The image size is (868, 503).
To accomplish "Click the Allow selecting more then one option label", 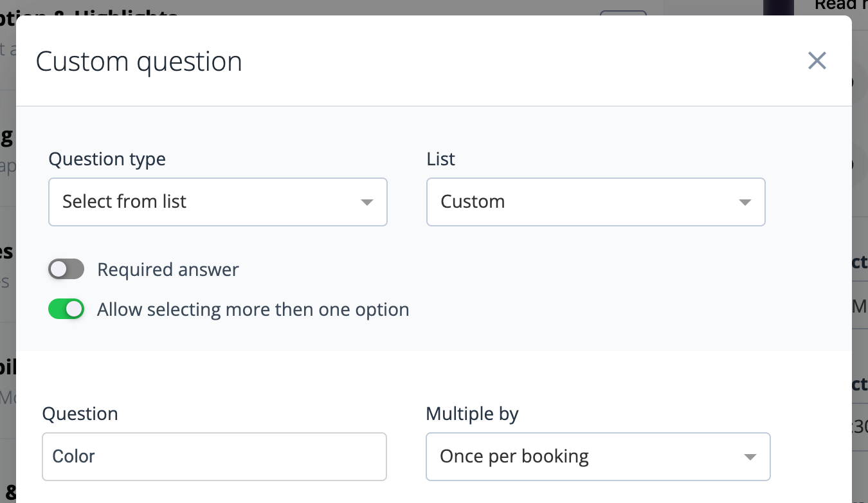I will (253, 309).
